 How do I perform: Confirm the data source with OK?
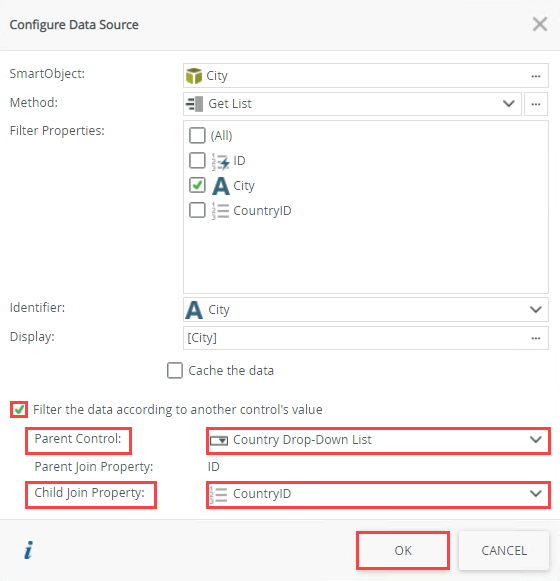[x=403, y=550]
